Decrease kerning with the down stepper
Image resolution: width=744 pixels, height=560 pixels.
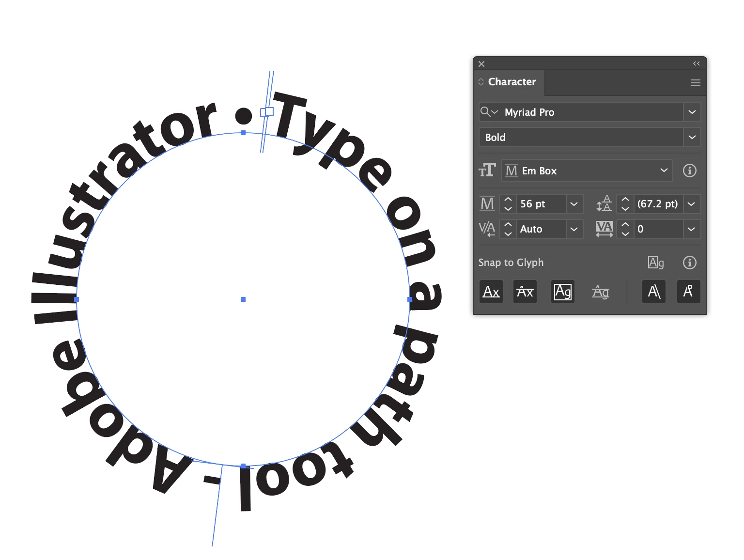[x=508, y=234]
